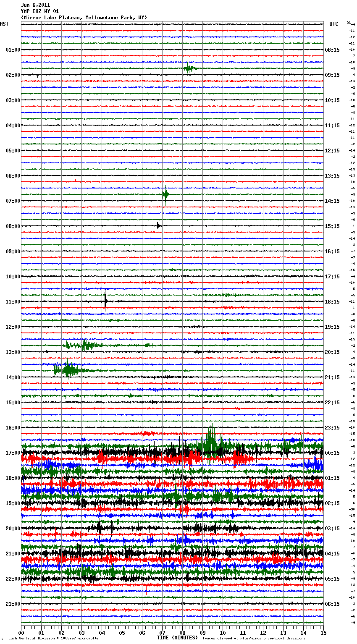Image resolution: width=357 pixels, height=644 pixels.
Task: Click the "02:15" UTC time label
Action: coord(332,503)
